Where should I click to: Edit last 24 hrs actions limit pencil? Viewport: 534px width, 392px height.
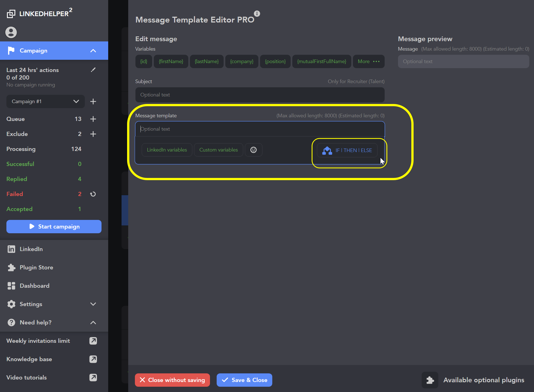93,70
